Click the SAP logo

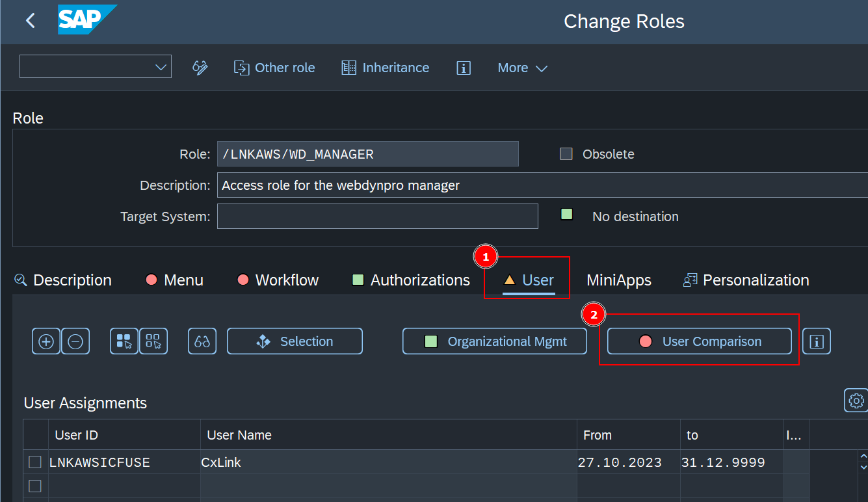(x=88, y=20)
